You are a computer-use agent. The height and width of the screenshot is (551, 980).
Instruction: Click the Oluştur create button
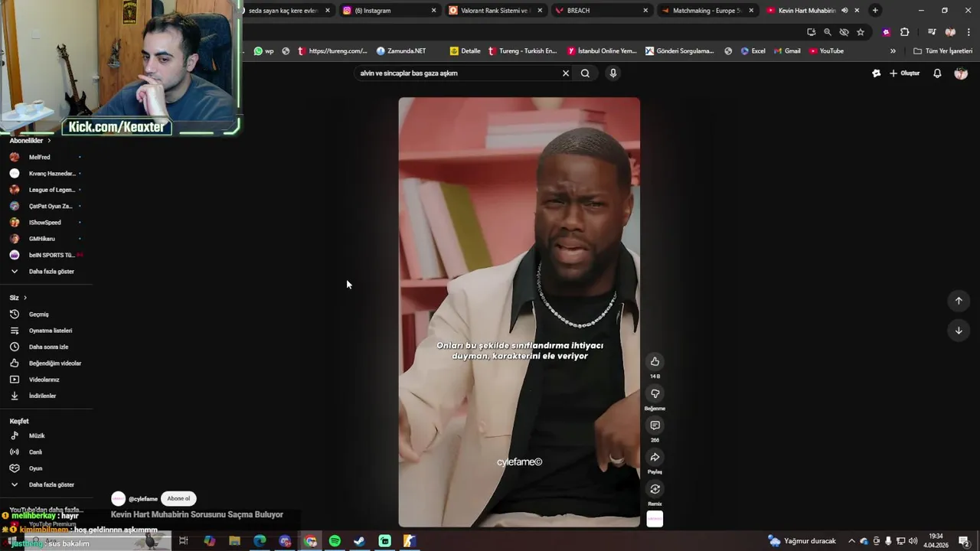(904, 73)
